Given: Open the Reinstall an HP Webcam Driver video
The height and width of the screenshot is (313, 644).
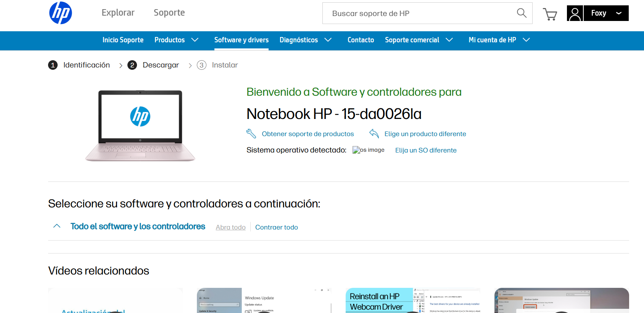Looking at the screenshot, I should (x=413, y=300).
